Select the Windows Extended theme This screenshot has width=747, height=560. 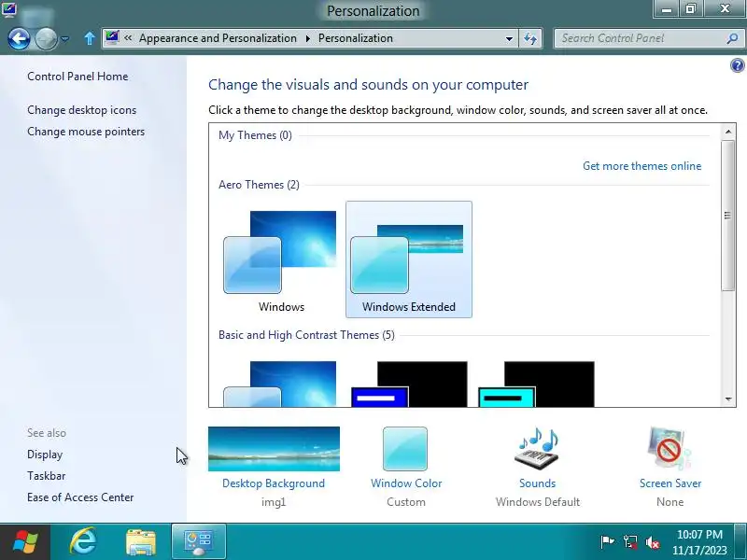409,259
